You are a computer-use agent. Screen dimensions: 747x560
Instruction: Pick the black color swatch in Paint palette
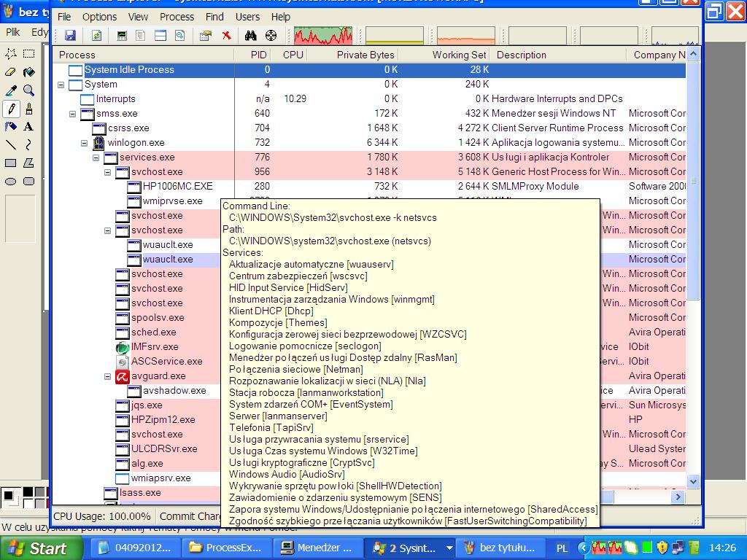coord(28,492)
